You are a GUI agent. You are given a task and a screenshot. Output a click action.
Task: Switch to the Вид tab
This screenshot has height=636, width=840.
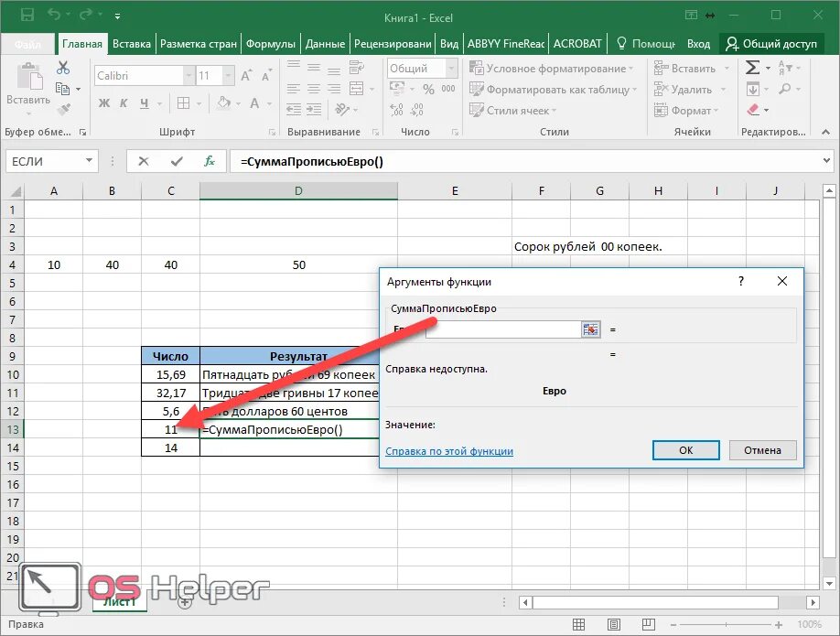pos(449,44)
